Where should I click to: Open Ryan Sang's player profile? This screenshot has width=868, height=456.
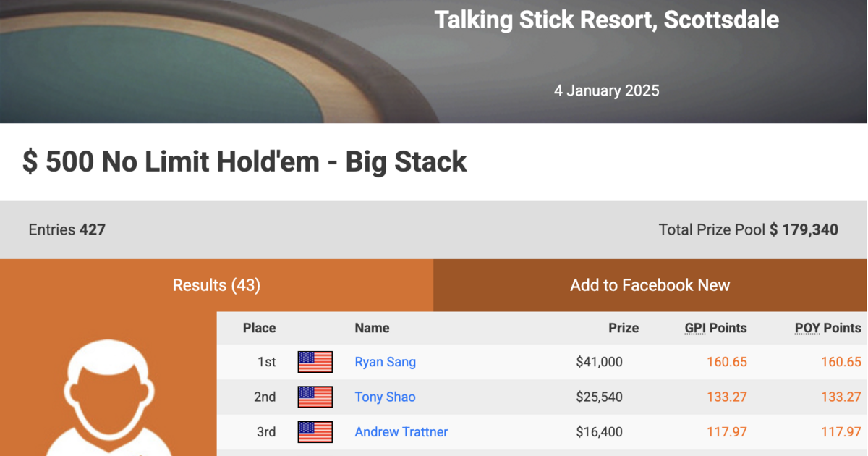click(385, 362)
